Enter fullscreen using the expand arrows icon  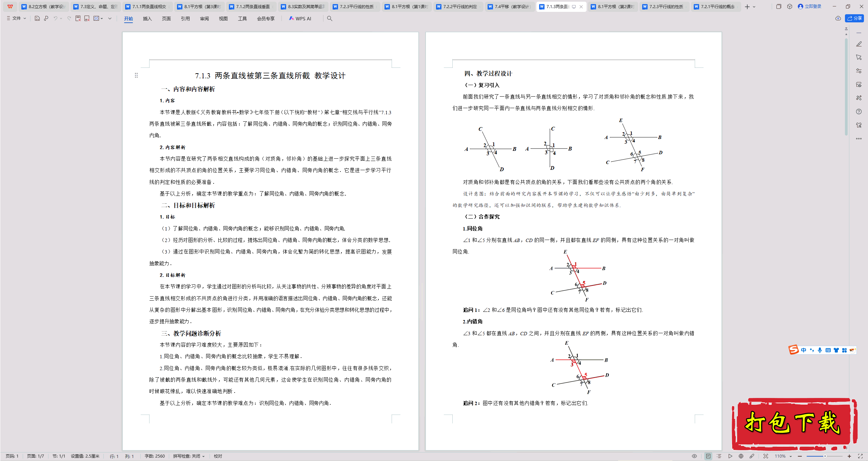click(x=860, y=456)
